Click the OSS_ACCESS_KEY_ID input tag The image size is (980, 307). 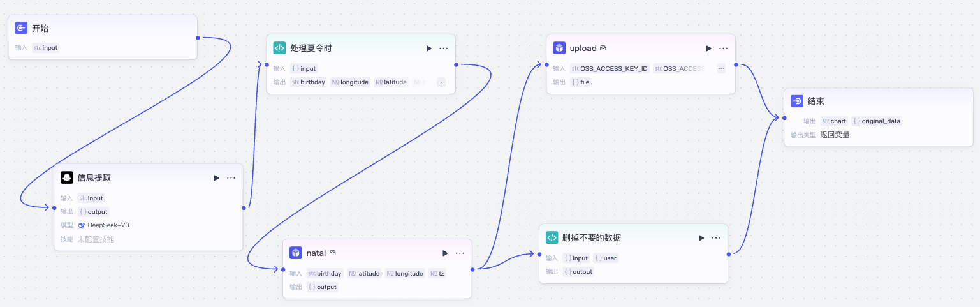click(610, 68)
